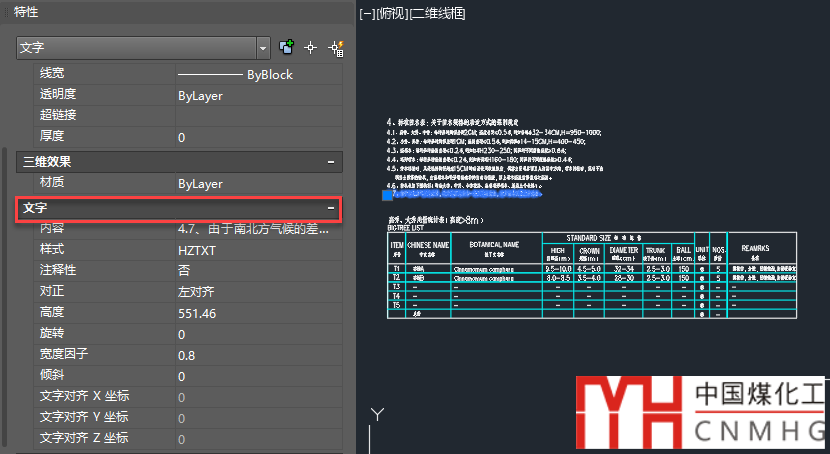Open the [-] viewport controls menu
830x454 pixels.
click(366, 14)
